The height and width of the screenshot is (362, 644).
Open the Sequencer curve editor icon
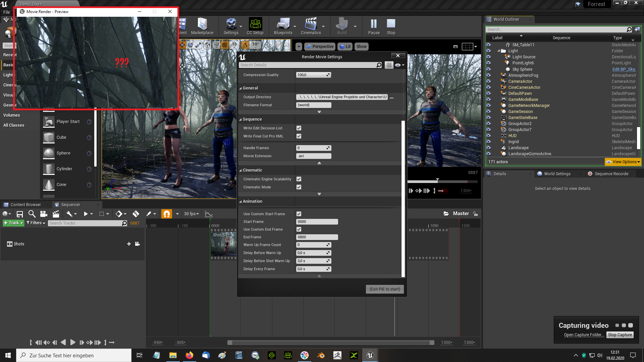pos(209,214)
